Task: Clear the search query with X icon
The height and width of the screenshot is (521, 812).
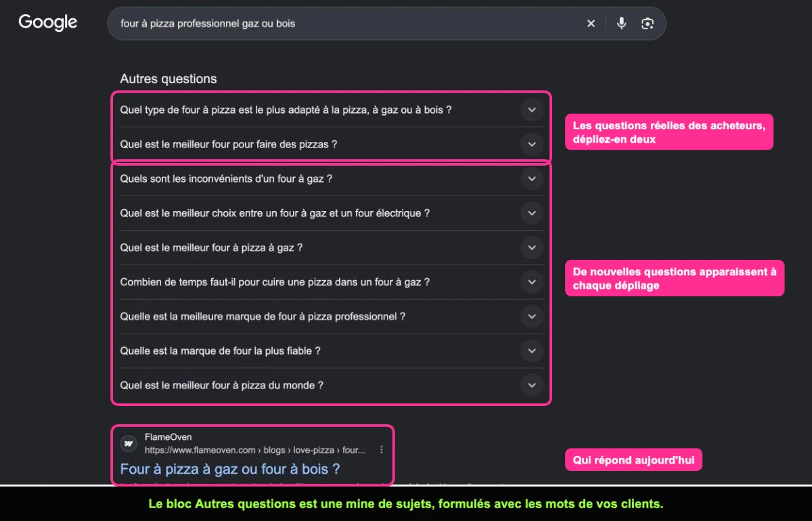Action: tap(591, 24)
